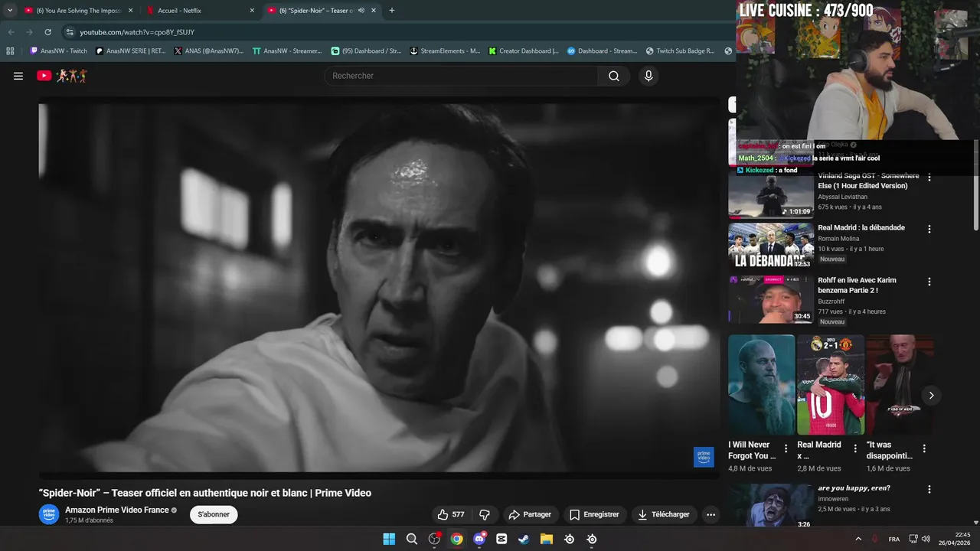980x551 pixels.
Task: Close the Accueil - Netflix tab
Action: [252, 11]
